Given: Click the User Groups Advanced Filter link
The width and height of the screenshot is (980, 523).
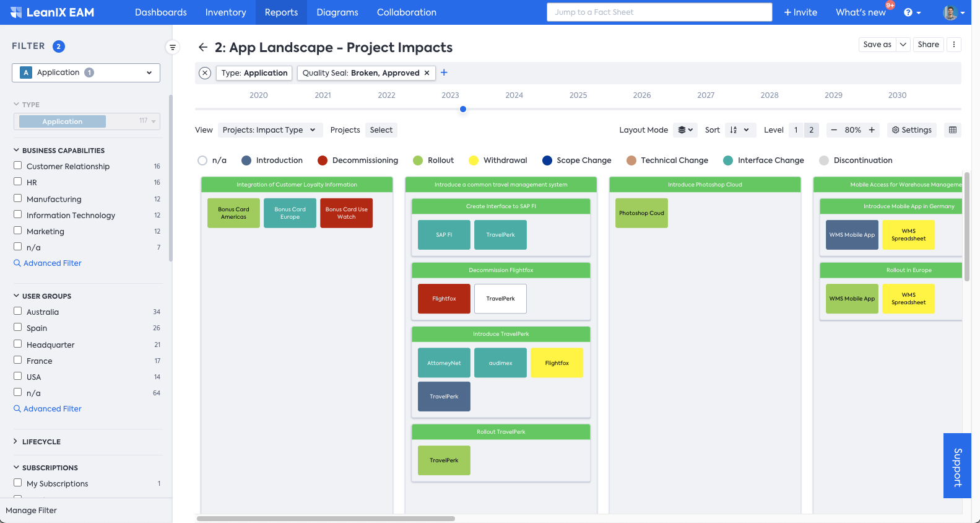Looking at the screenshot, I should point(48,409).
